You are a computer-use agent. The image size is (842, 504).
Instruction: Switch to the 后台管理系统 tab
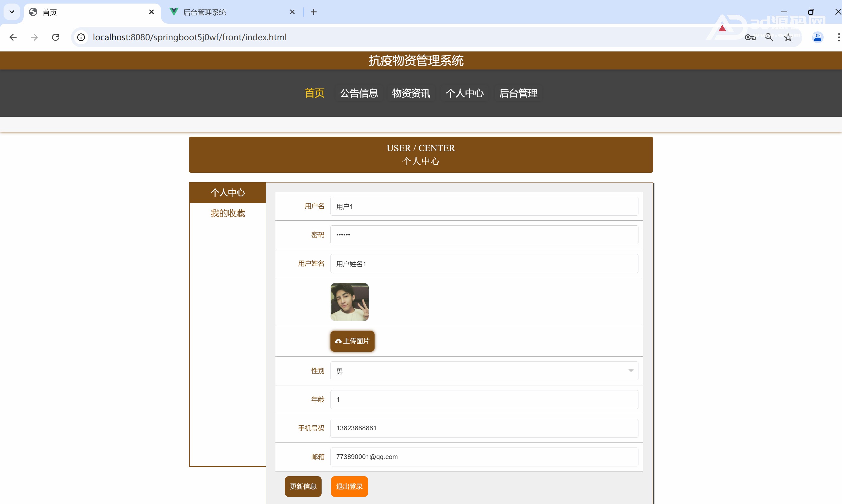(231, 12)
